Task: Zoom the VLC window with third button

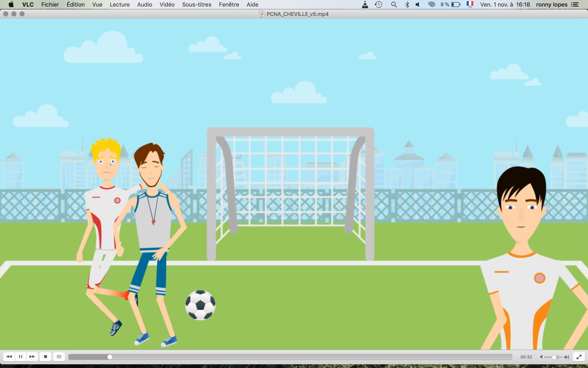Action: tap(22, 14)
